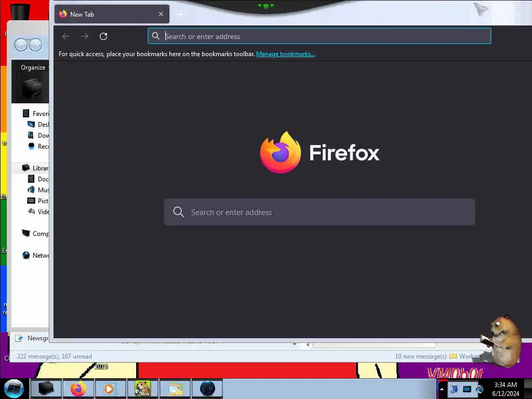Open a new tab with the plus button
532x399 pixels.
180,14
